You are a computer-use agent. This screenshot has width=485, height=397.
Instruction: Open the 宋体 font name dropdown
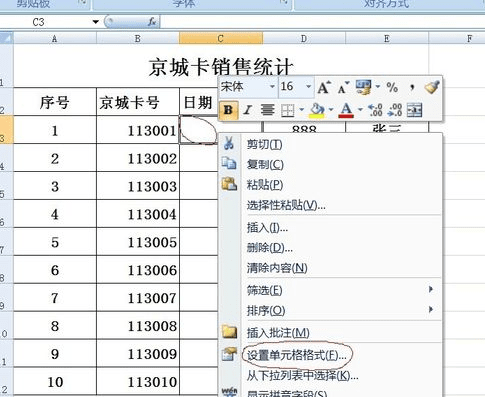pos(272,87)
